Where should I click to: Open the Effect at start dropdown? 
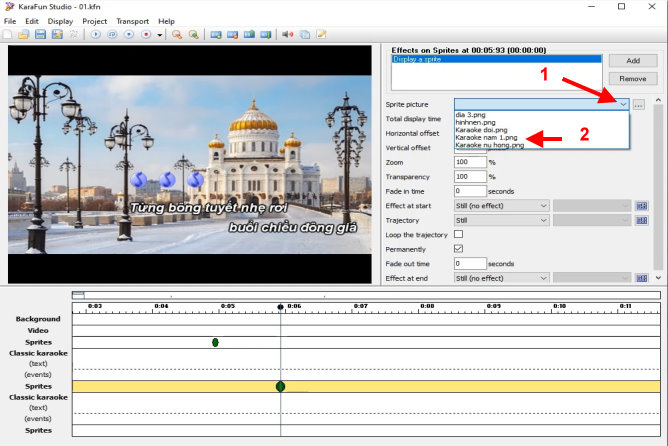[502, 206]
